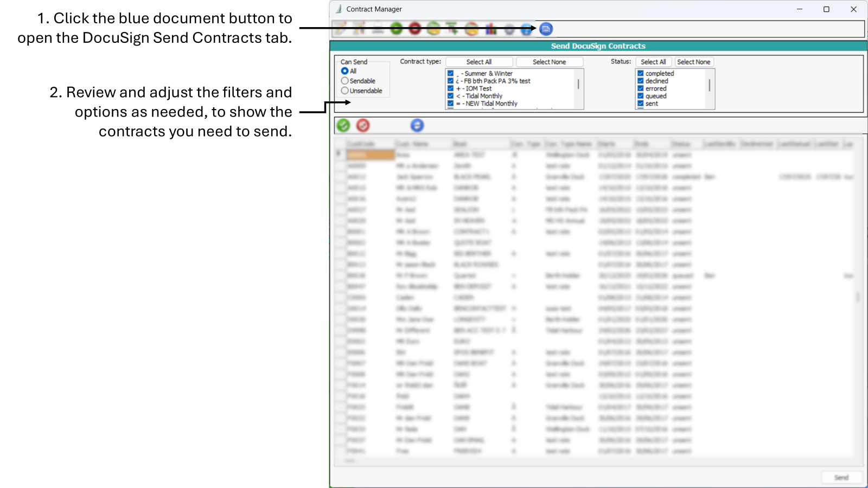Click the bar chart icon in the toolbar
The width and height of the screenshot is (868, 488).
(490, 29)
